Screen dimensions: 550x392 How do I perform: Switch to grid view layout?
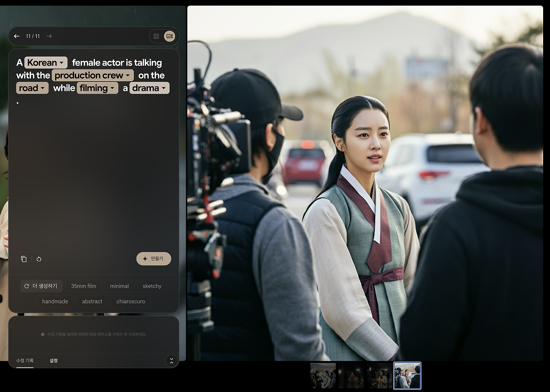click(156, 36)
